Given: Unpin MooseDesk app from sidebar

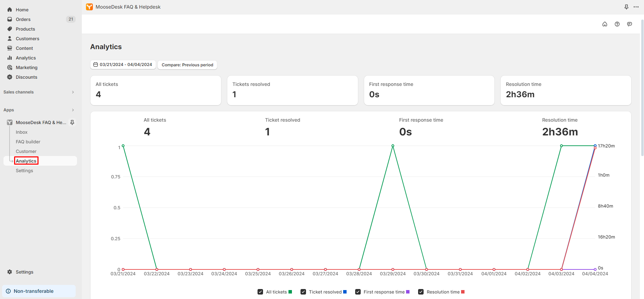Looking at the screenshot, I should click(x=72, y=122).
